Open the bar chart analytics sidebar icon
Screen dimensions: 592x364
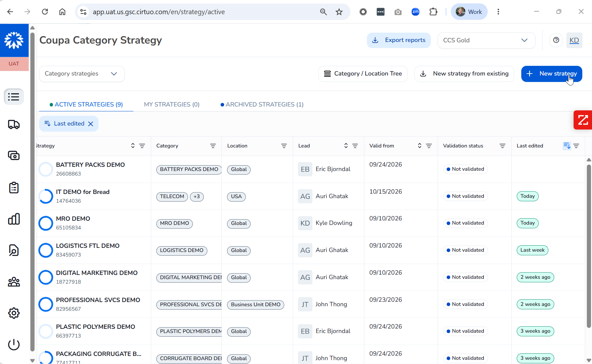pyautogui.click(x=14, y=219)
